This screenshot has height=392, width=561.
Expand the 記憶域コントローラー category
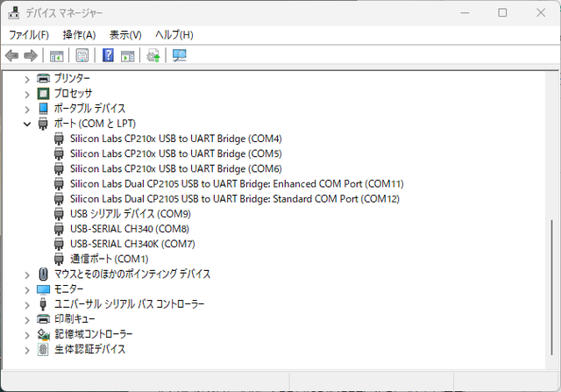point(27,335)
